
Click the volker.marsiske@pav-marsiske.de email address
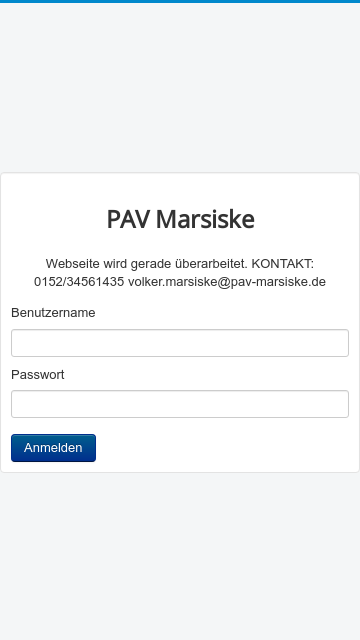(x=227, y=282)
